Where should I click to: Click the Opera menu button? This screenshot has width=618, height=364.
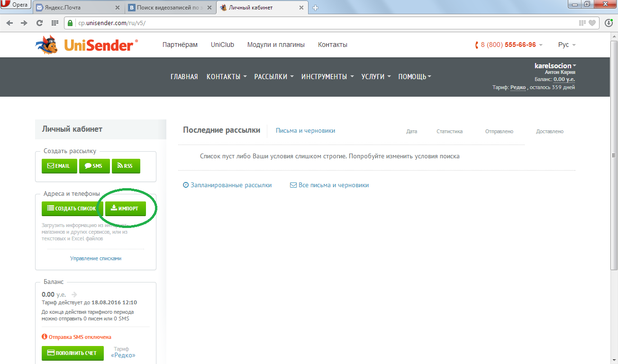[15, 5]
